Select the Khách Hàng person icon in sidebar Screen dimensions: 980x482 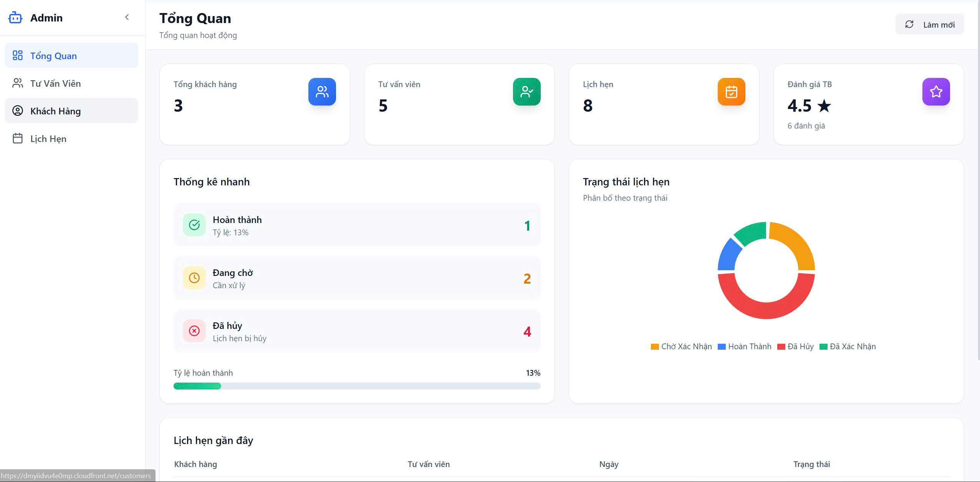18,111
